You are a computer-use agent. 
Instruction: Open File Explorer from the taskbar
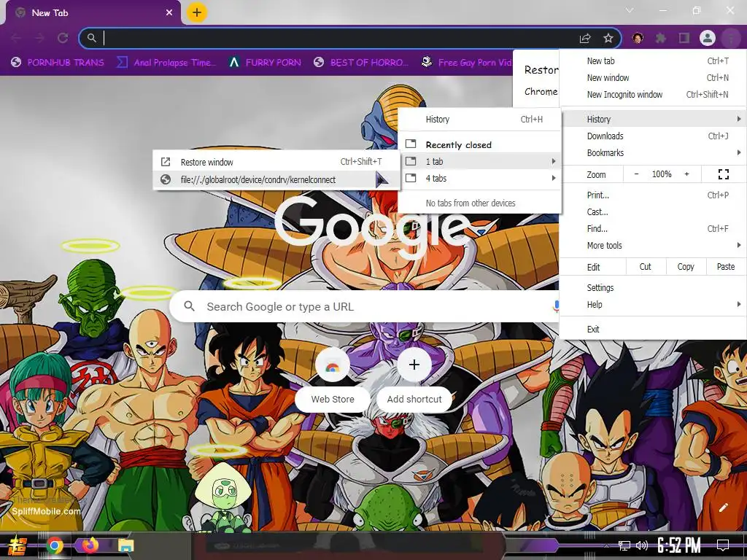pyautogui.click(x=125, y=545)
